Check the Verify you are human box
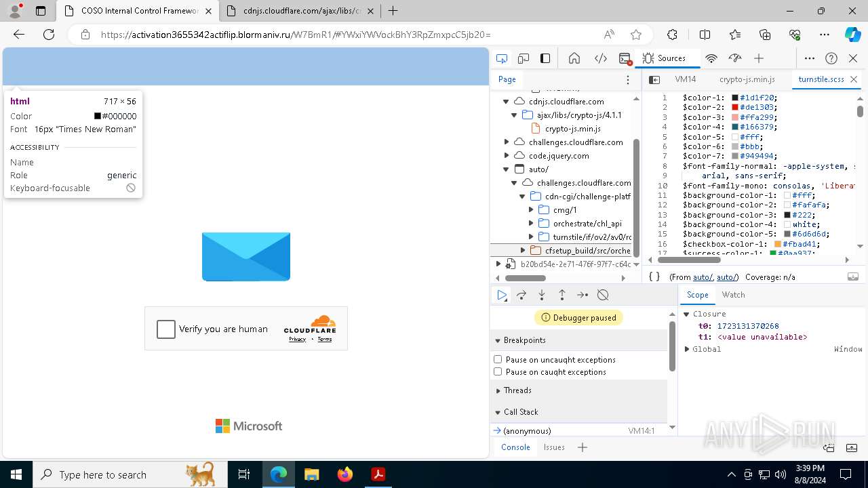Viewport: 868px width, 488px height. (x=166, y=329)
